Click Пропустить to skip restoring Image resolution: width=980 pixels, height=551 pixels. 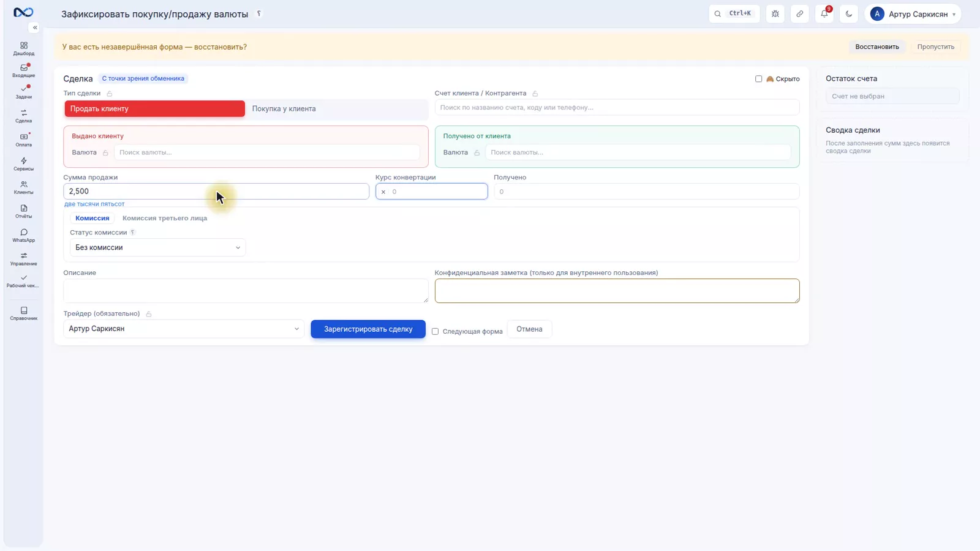pyautogui.click(x=935, y=47)
